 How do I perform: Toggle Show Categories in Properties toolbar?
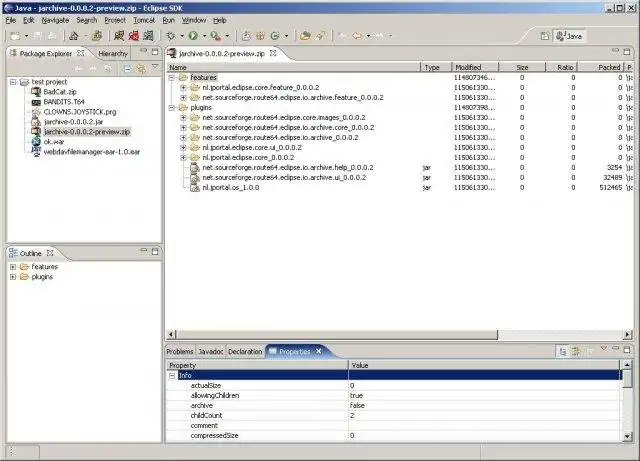coord(563,352)
